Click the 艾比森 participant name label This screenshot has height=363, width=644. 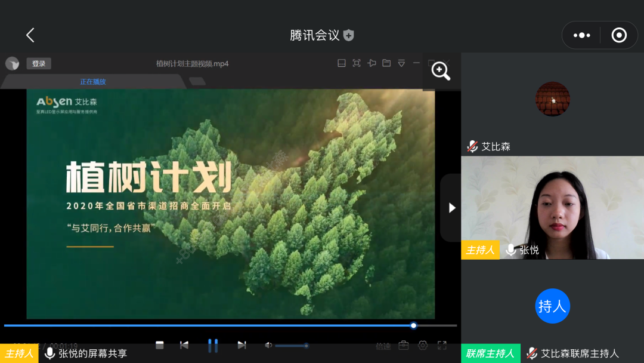[496, 146]
